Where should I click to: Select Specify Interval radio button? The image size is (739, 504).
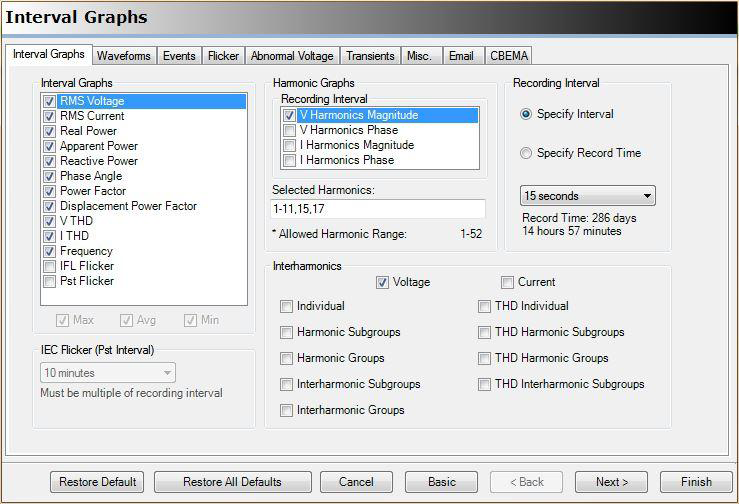tap(526, 114)
